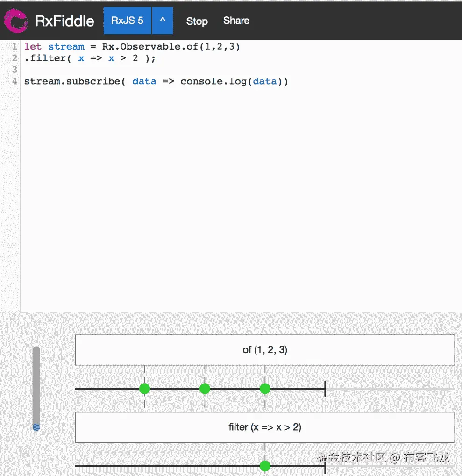
Task: Click the completion tick on the of timeline
Action: [325, 388]
